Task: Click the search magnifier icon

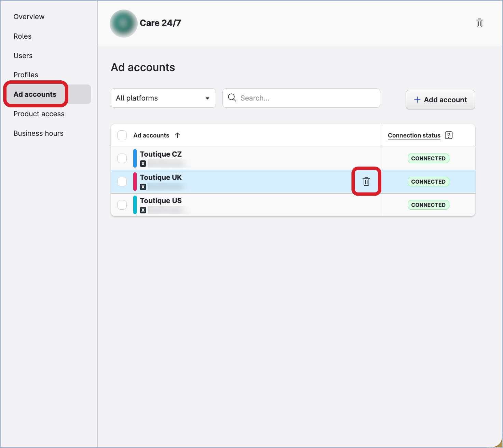Action: 232,98
